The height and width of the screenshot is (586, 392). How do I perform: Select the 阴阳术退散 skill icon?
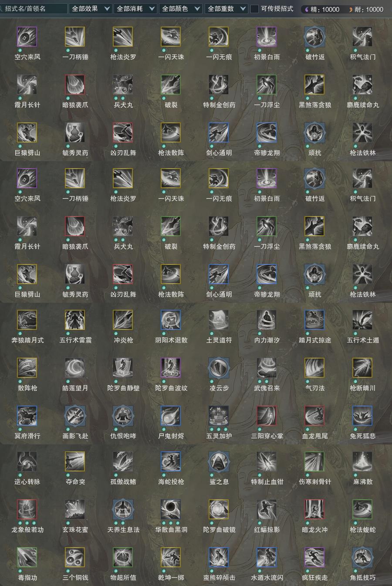pyautogui.click(x=171, y=320)
